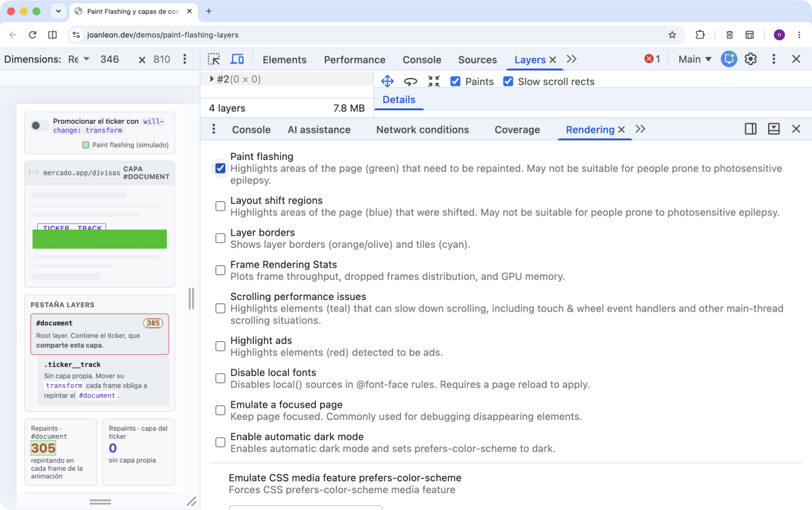
Task: Close the Layers tab
Action: click(553, 60)
